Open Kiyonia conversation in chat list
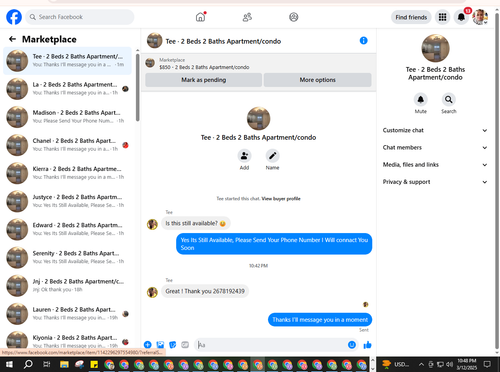Image resolution: width=500 pixels, height=372 pixels. (x=68, y=340)
